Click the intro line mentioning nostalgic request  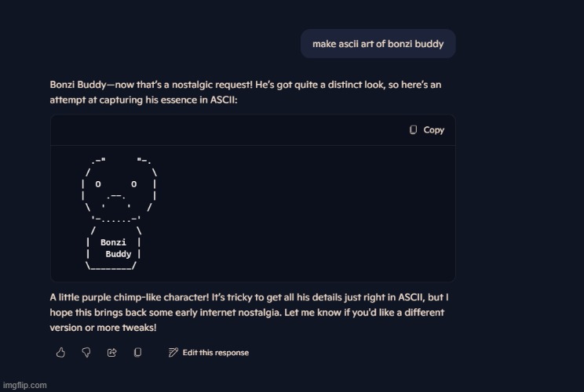(x=246, y=85)
